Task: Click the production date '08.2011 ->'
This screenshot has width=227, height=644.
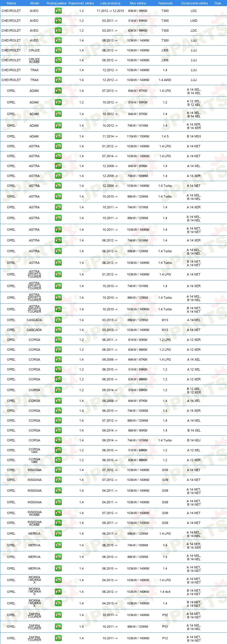Action: pyautogui.click(x=110, y=350)
